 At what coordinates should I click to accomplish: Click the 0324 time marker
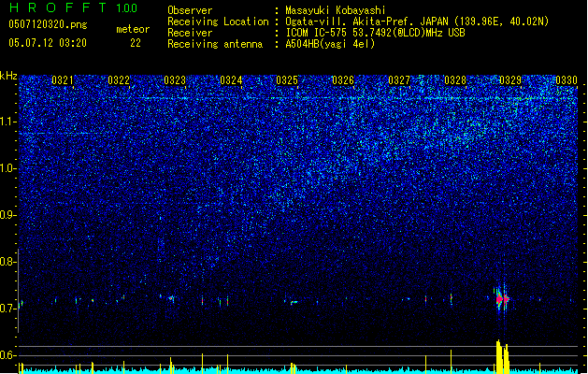231,80
